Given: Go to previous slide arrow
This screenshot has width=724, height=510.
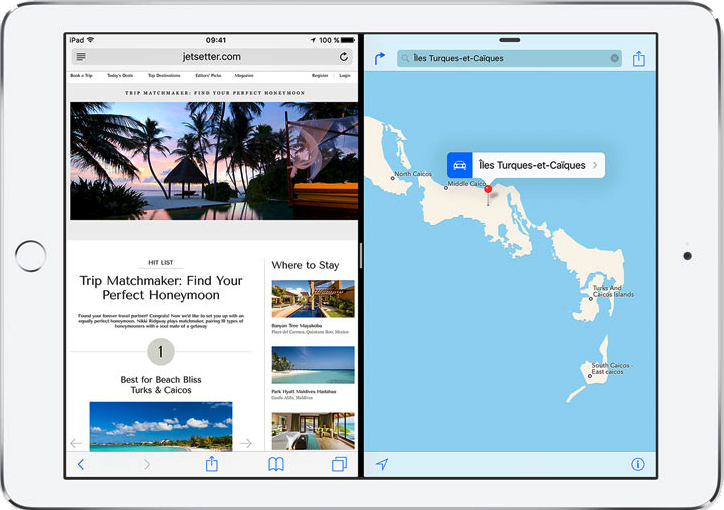Looking at the screenshot, I should coord(76,443).
